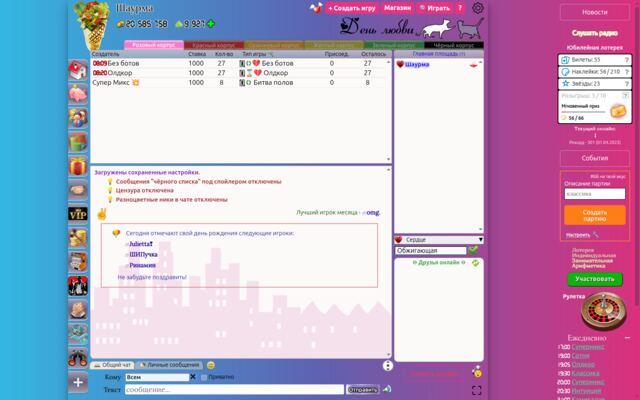Click the 19:30 Классика schedule link
Image resolution: width=640 pixels, height=400 pixels.
click(586, 373)
